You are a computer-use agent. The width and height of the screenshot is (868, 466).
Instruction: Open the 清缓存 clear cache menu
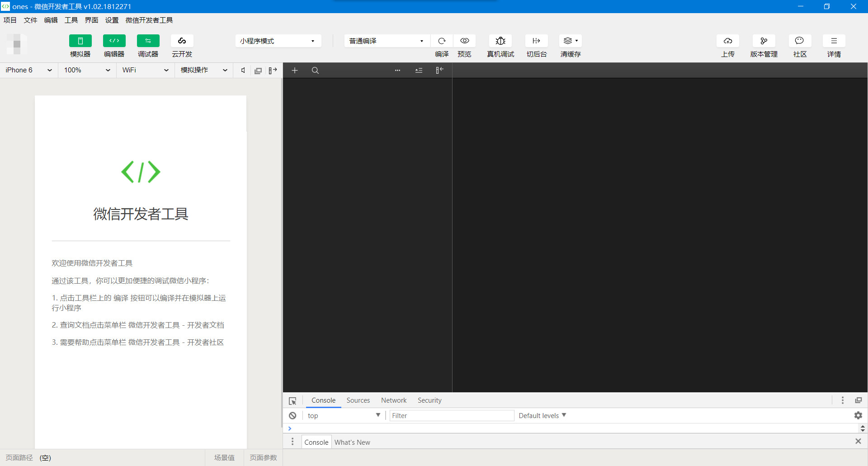[571, 41]
